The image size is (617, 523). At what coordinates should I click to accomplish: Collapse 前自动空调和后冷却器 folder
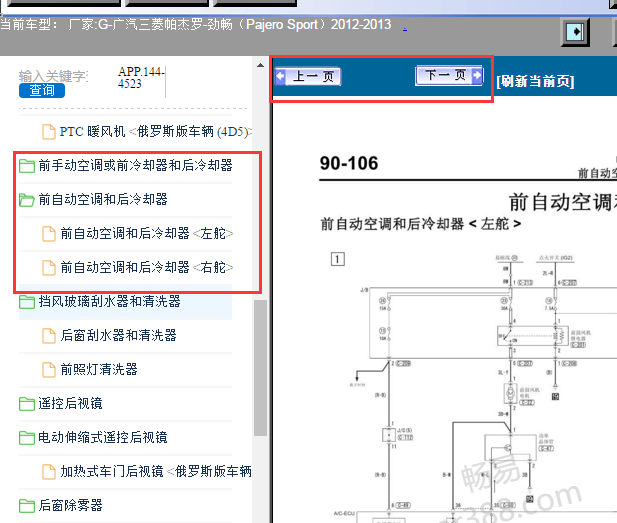coord(103,200)
